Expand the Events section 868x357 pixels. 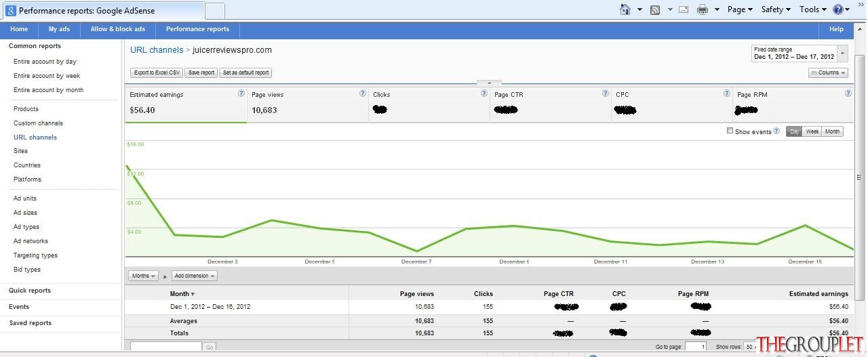19,307
